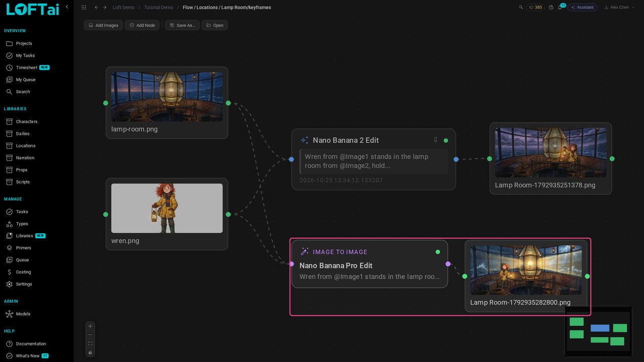Screen dimensions: 644x362
Task: Open the app grid launcher icon
Action: (x=84, y=8)
